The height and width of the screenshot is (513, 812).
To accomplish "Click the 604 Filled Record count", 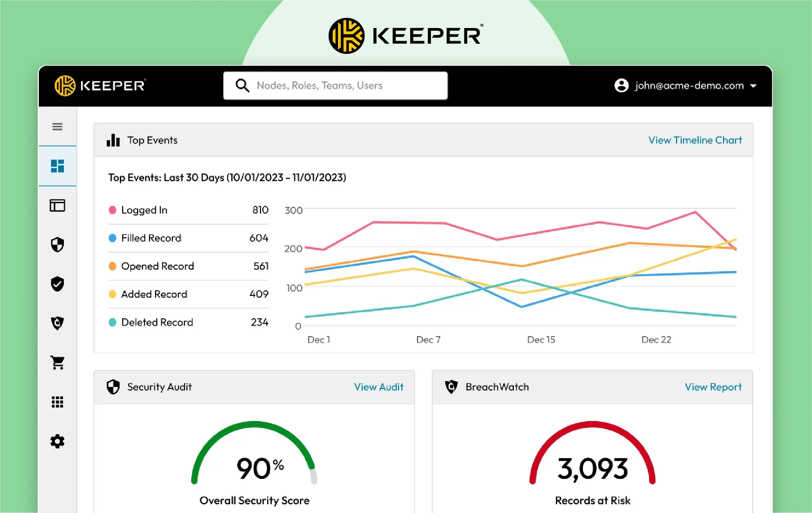I will [x=259, y=238].
